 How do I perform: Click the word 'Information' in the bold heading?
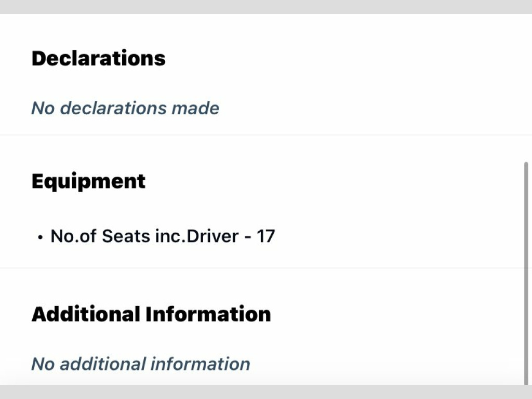[208, 314]
